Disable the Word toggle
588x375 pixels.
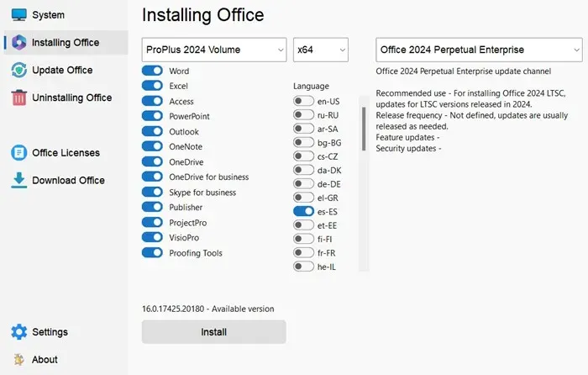[x=152, y=71]
